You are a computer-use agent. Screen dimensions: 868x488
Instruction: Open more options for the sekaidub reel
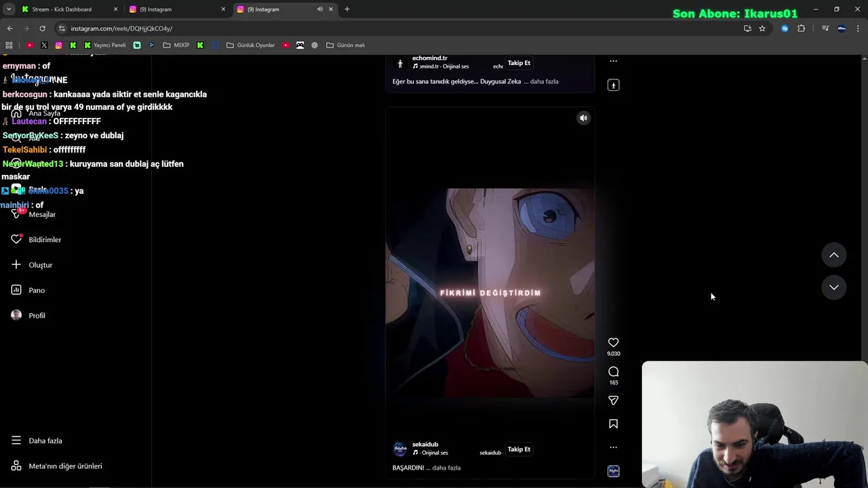point(613,447)
